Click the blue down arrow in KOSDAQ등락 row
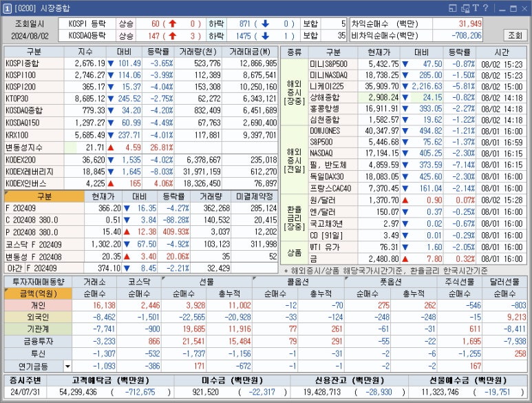Screen dimensions: 532x403 pyautogui.click(x=264, y=35)
